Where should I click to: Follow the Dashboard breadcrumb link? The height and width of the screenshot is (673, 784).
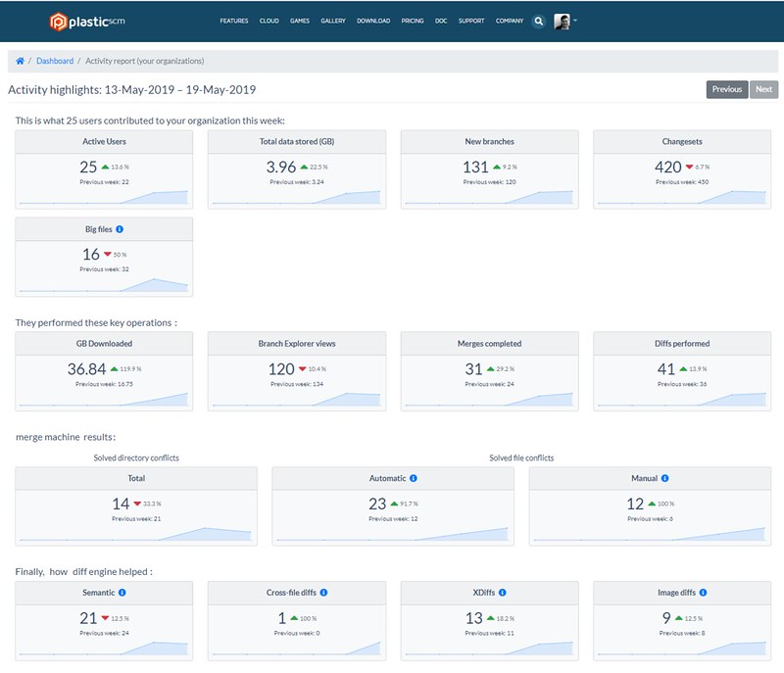(x=55, y=61)
